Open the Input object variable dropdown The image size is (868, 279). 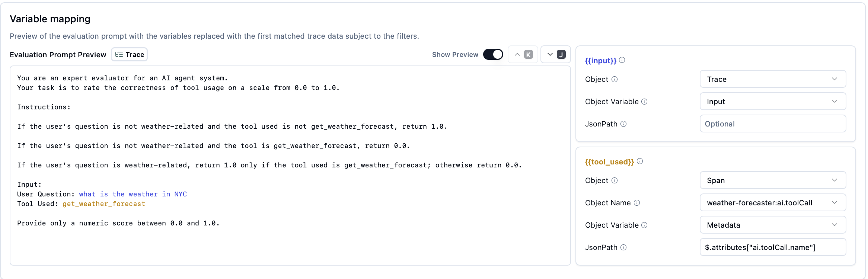pyautogui.click(x=773, y=102)
